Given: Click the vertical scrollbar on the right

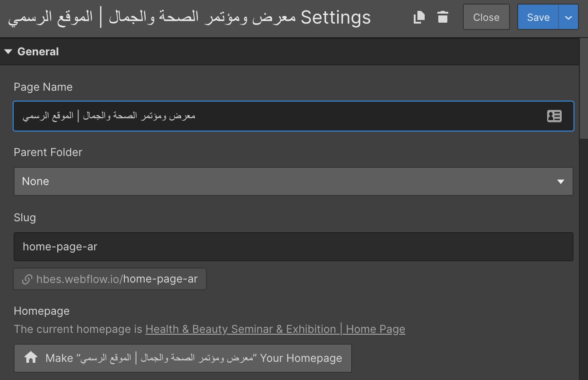Looking at the screenshot, I should [583, 91].
